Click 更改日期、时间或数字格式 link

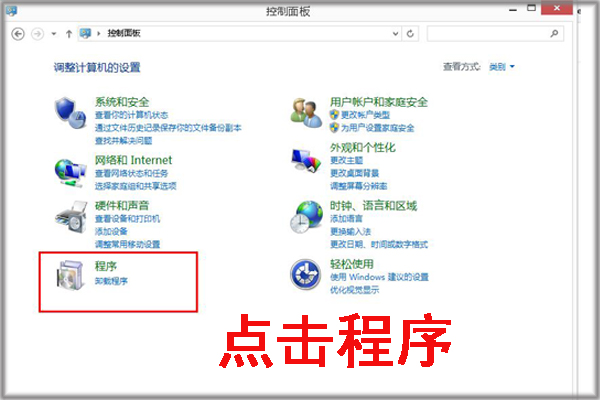click(379, 244)
